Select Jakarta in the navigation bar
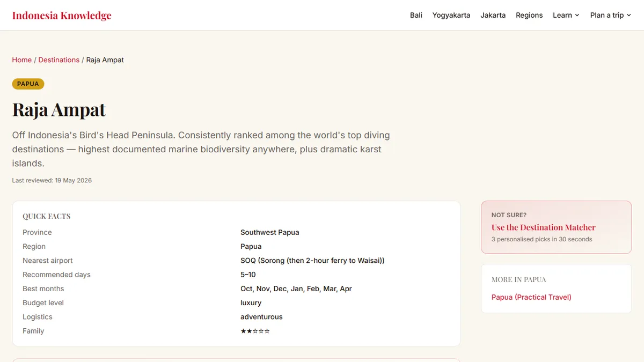 pyautogui.click(x=493, y=15)
